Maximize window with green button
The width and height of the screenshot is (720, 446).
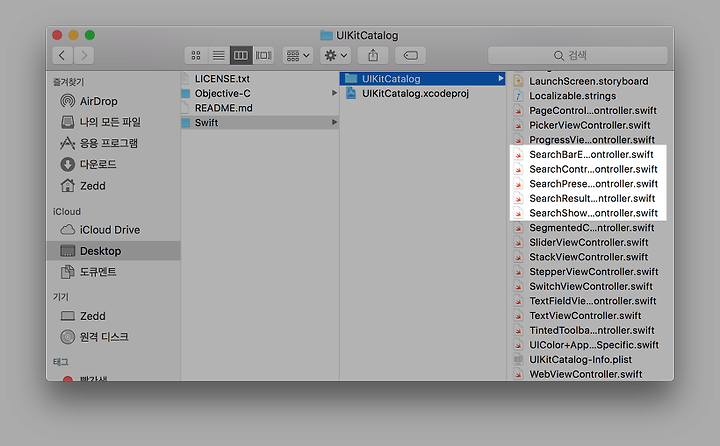coord(90,35)
